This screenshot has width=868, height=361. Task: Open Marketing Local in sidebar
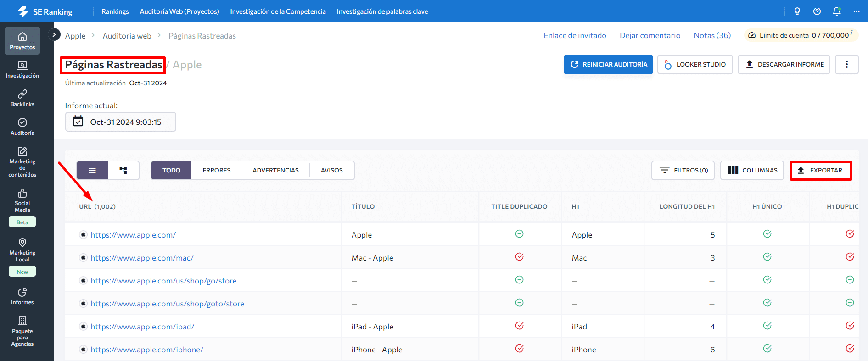pyautogui.click(x=22, y=250)
